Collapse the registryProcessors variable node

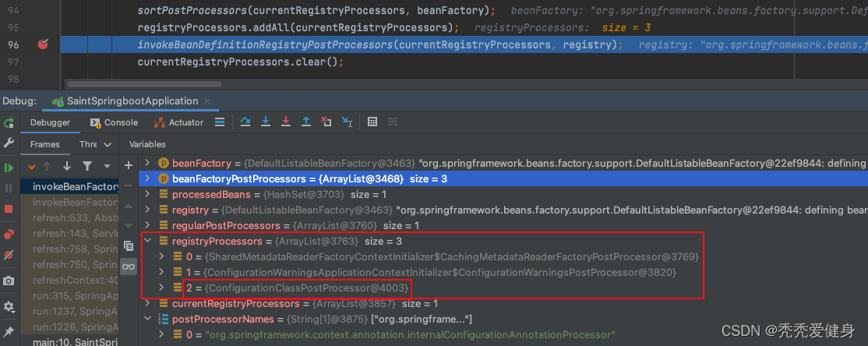point(148,242)
